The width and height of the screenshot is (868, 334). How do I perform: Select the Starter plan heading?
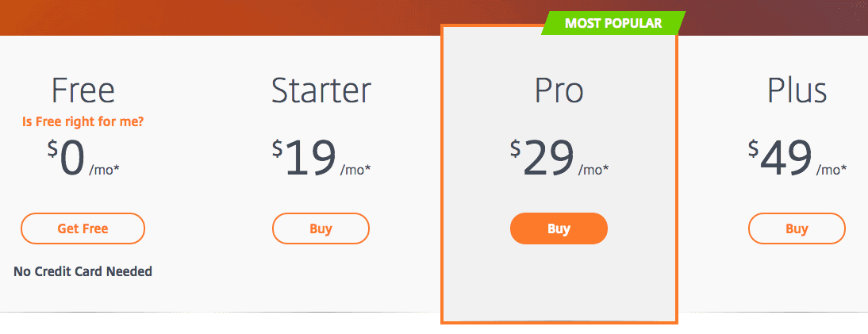(x=321, y=90)
